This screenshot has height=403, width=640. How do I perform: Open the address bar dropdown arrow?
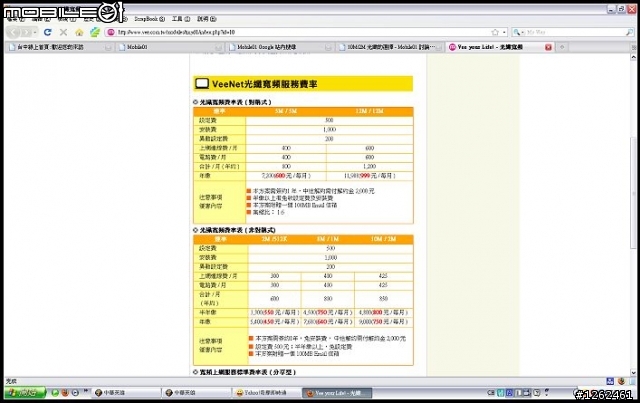[x=504, y=32]
